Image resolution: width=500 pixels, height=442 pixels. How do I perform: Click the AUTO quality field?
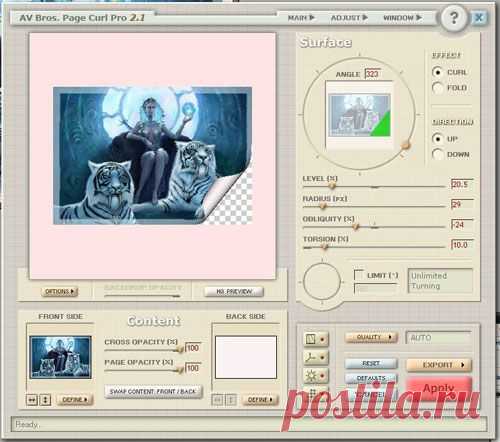point(438,338)
